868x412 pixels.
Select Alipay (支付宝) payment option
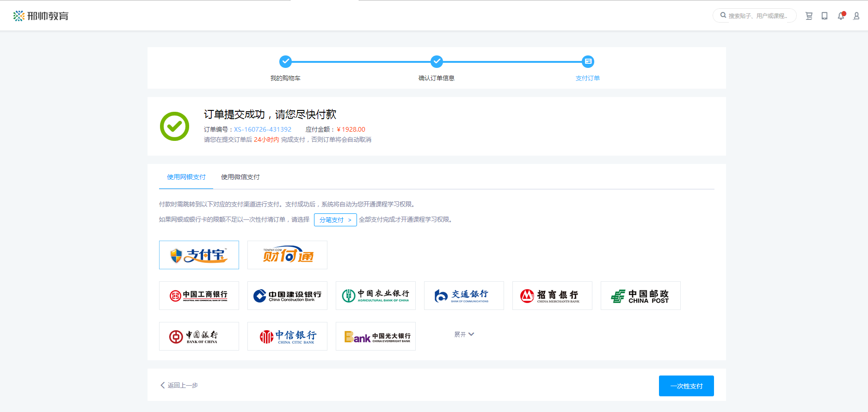point(199,255)
